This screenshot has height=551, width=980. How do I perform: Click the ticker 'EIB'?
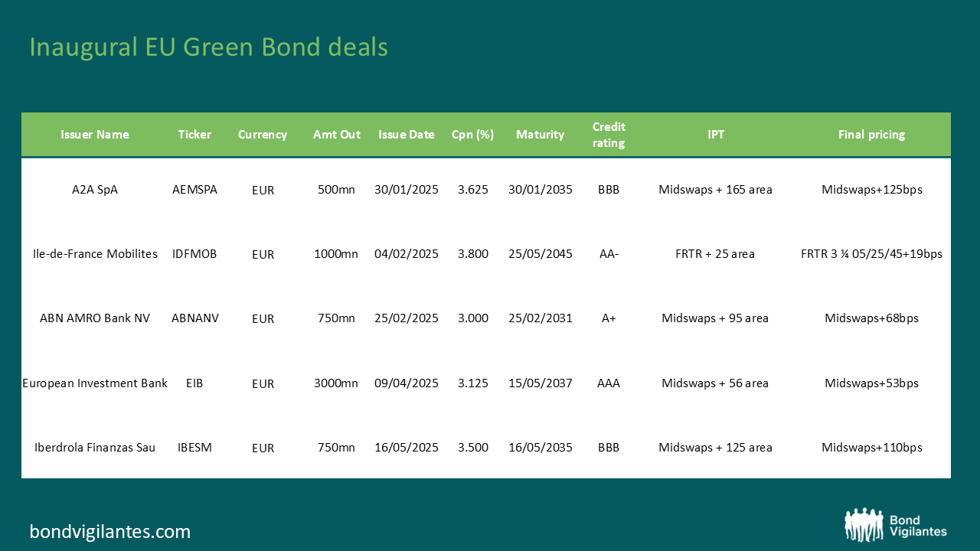pyautogui.click(x=194, y=383)
